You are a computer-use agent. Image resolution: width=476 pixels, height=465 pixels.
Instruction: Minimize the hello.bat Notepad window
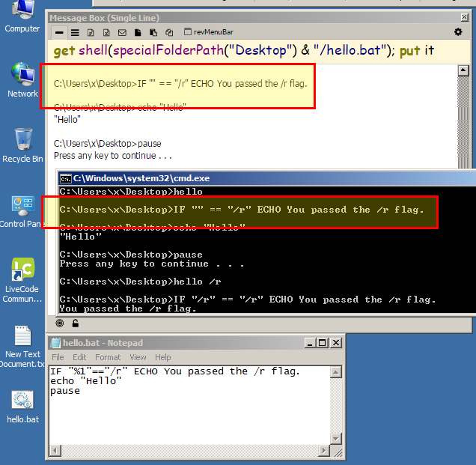310,343
